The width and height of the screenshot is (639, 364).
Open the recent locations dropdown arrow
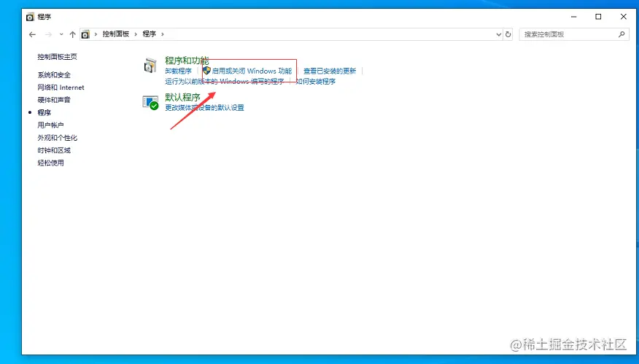(x=61, y=34)
